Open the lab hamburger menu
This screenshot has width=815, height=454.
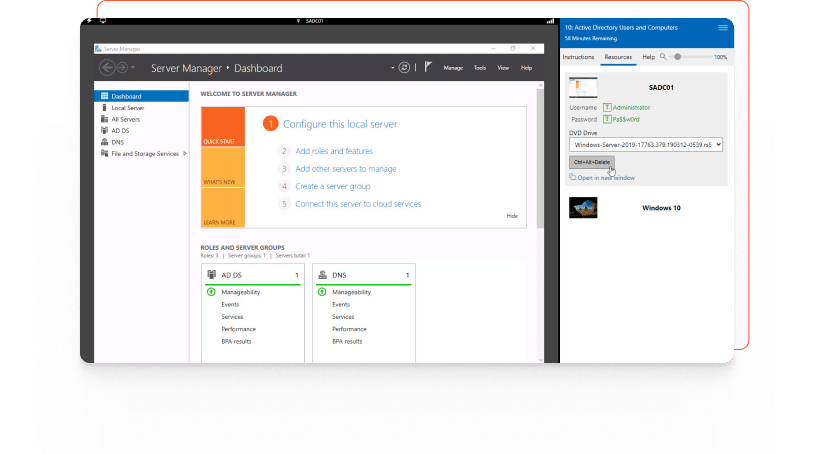[x=723, y=28]
